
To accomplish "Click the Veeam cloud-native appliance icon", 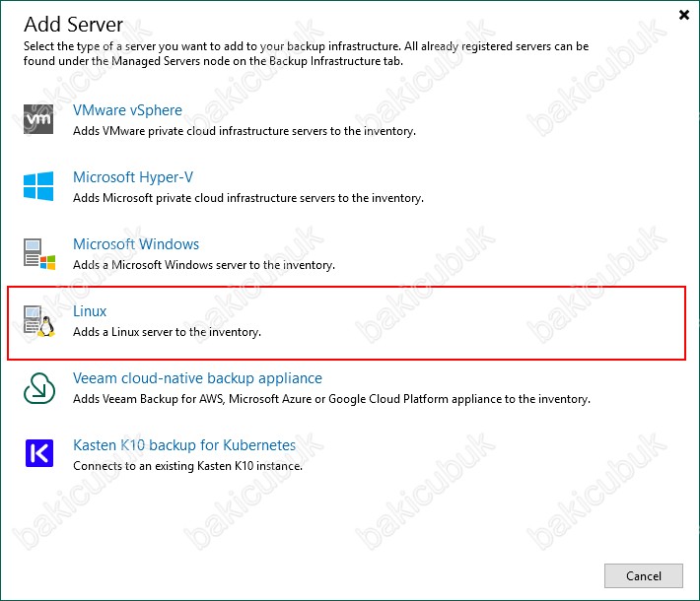I will pos(39,388).
